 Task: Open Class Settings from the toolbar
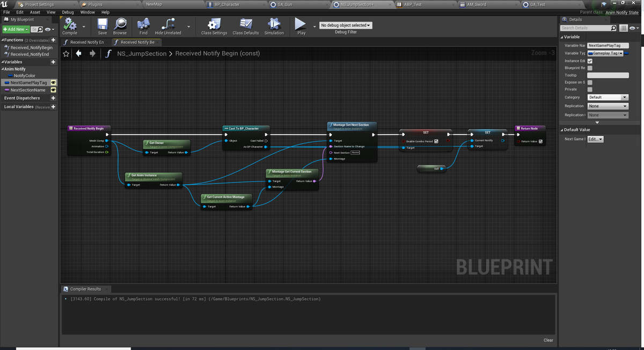214,25
